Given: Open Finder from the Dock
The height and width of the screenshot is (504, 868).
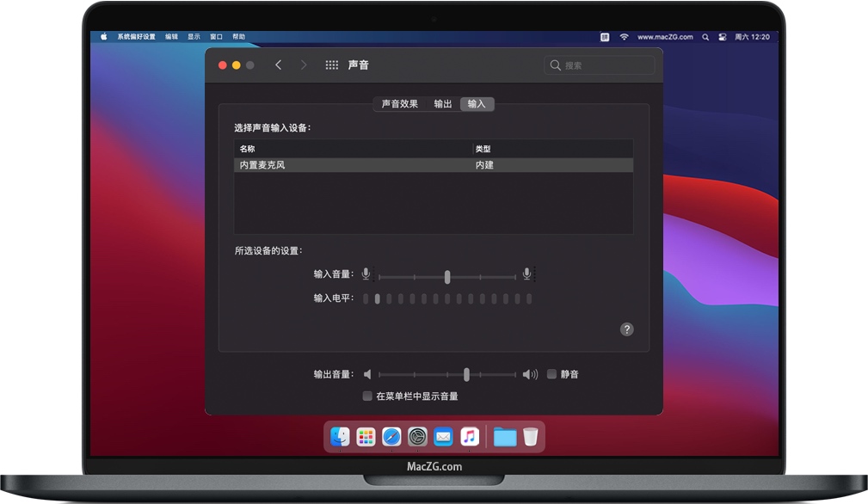Looking at the screenshot, I should click(x=342, y=437).
